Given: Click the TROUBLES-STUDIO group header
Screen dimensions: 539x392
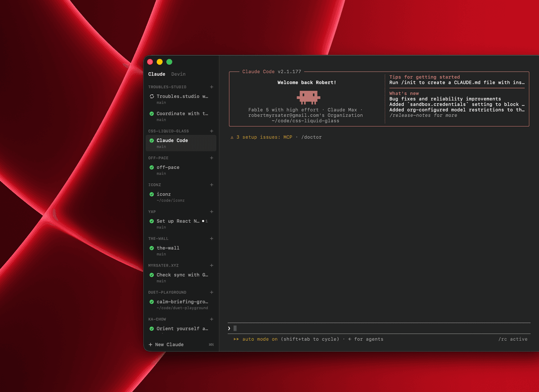Looking at the screenshot, I should (167, 87).
